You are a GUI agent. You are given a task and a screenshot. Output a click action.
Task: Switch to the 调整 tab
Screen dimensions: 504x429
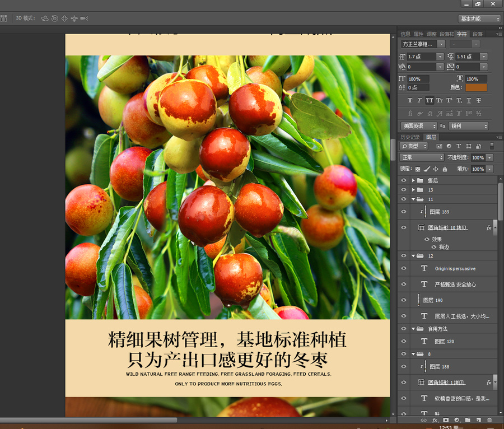click(x=432, y=34)
